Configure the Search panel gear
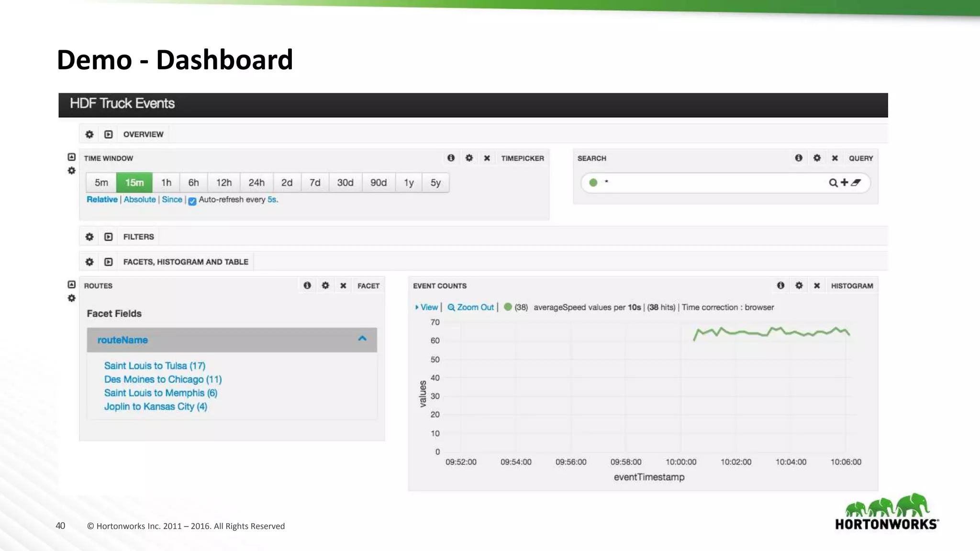The height and width of the screenshot is (551, 980). coord(817,158)
